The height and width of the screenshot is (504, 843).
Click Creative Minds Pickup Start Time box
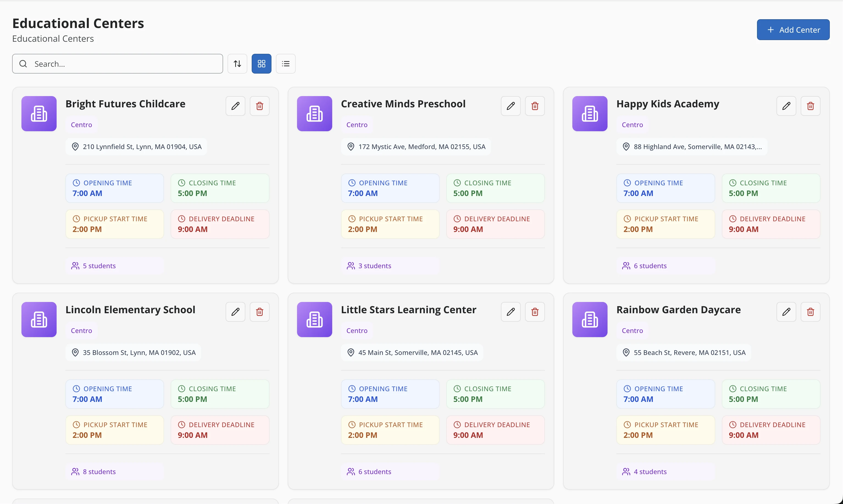[x=390, y=224]
